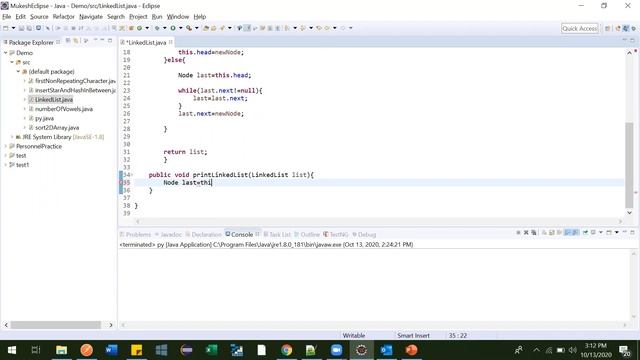Click the Quick Access search field
Viewport: 640px width, 360px height.
580,28
